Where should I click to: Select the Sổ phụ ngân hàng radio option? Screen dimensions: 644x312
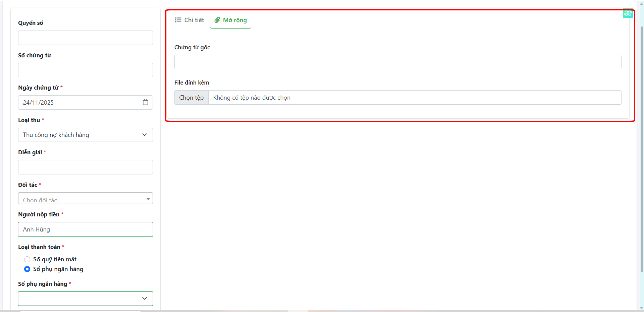coord(27,269)
